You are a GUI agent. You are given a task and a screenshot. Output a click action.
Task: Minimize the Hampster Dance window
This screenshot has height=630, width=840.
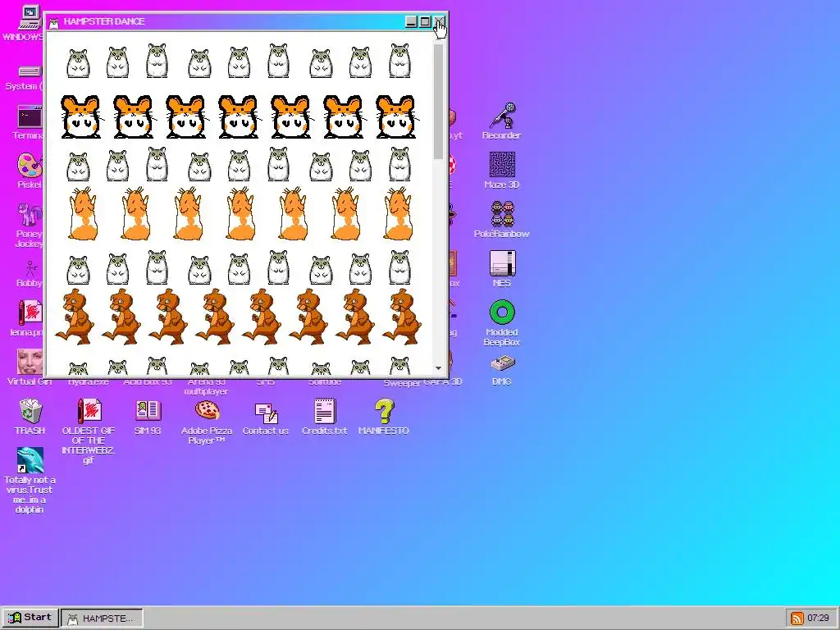click(411, 21)
